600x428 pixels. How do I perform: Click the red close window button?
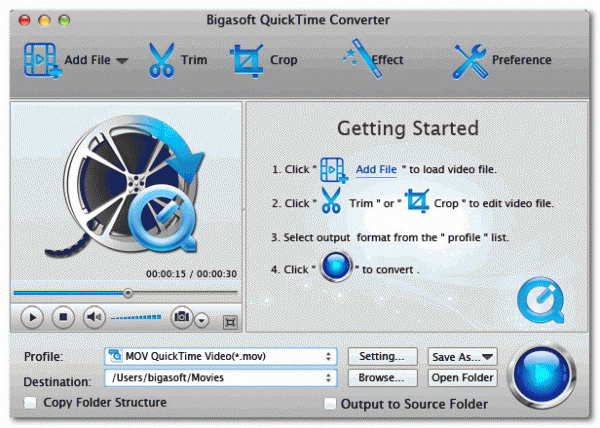(x=24, y=20)
